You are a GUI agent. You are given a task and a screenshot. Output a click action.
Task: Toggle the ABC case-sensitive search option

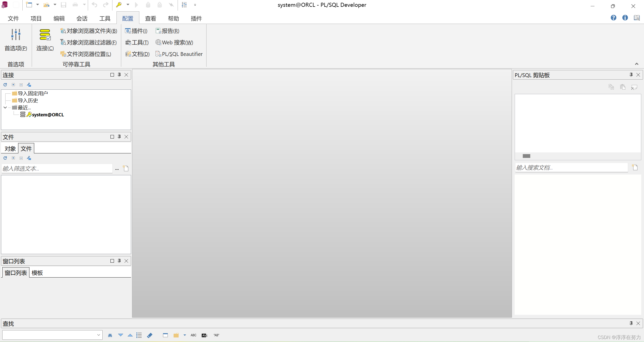193,335
